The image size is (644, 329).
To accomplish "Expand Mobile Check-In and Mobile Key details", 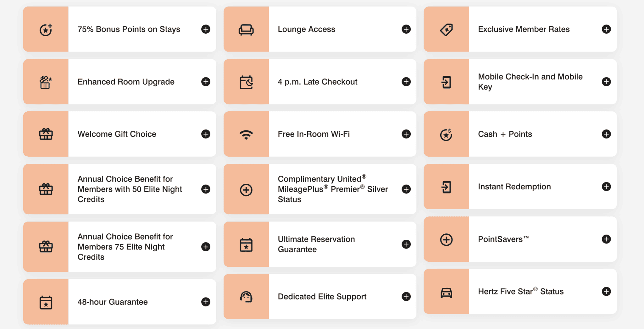I will pyautogui.click(x=606, y=82).
